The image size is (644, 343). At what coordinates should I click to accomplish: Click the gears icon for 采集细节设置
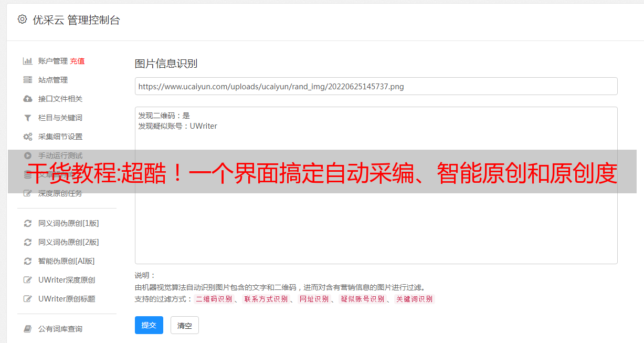28,137
